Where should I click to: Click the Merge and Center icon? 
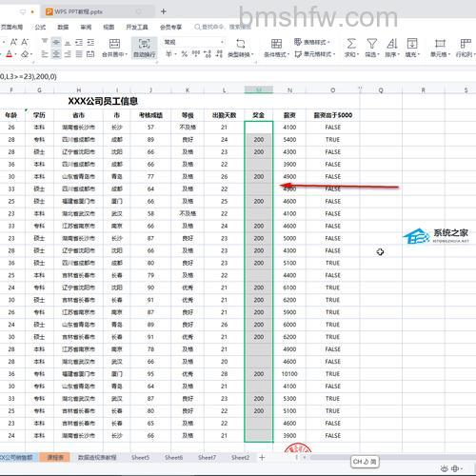114,44
